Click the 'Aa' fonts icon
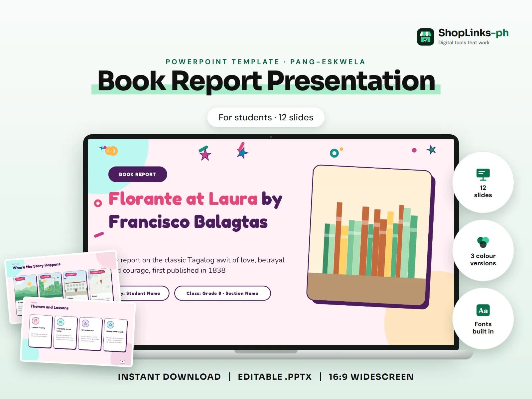 483,310
